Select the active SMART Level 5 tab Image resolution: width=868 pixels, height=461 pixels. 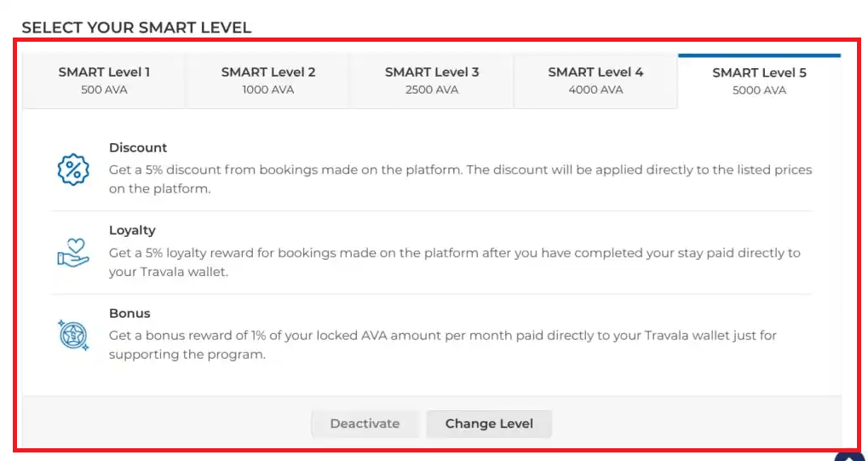coord(759,81)
